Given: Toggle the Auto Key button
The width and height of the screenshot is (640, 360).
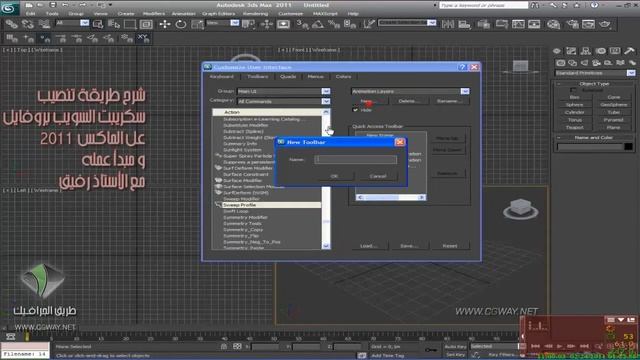Looking at the screenshot, I should coord(456,347).
